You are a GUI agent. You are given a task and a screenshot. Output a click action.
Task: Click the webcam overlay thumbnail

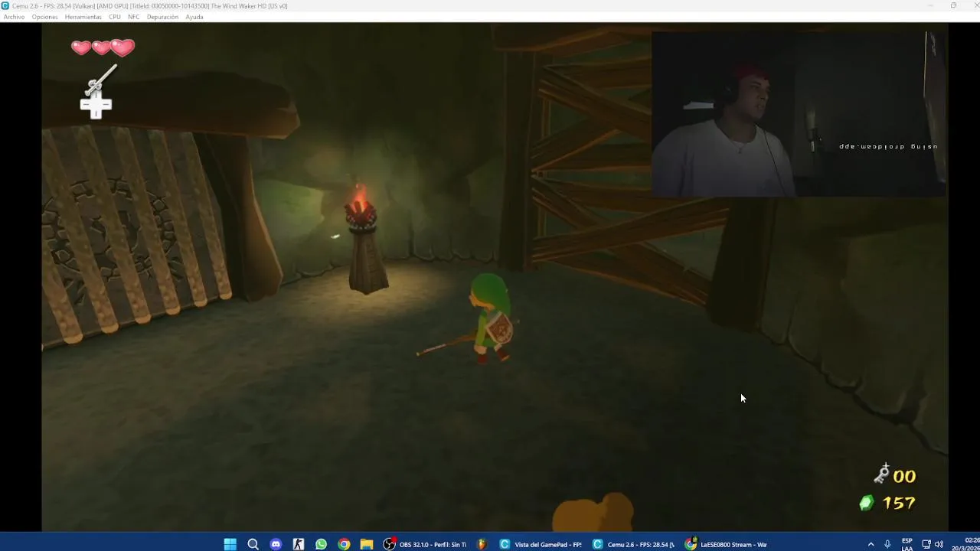pyautogui.click(x=799, y=114)
